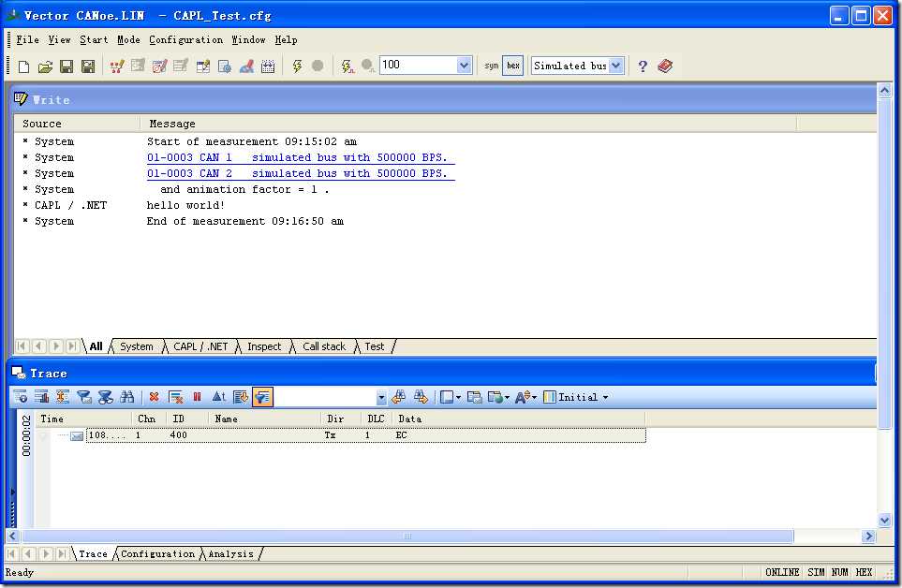Stop the measurement with the round stop icon

318,66
